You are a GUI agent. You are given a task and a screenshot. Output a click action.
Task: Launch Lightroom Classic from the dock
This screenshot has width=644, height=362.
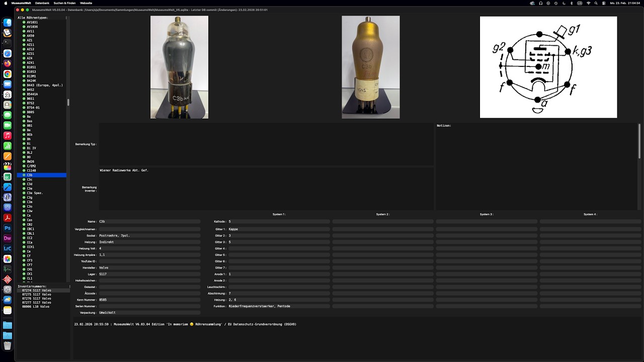pos(8,248)
